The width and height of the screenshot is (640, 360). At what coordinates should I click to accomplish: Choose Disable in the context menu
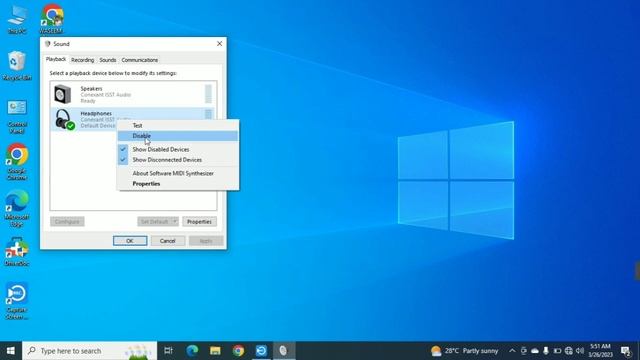pyautogui.click(x=178, y=136)
